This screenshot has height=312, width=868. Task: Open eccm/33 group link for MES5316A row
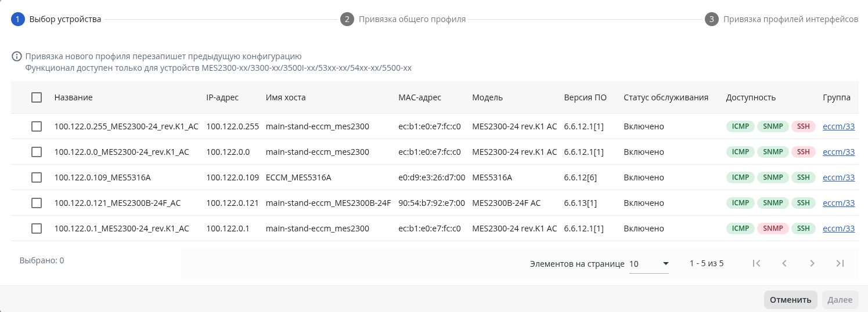pyautogui.click(x=839, y=177)
